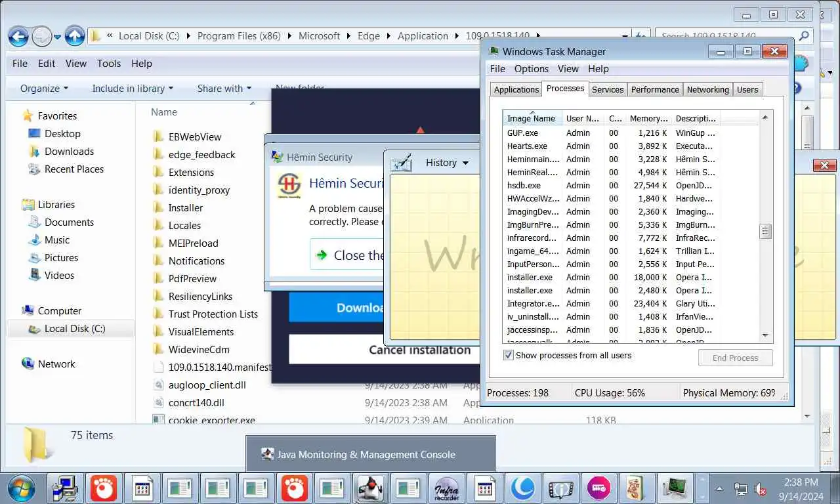Open Explorer's Tools menu
Image resolution: width=840 pixels, height=504 pixels.
(x=109, y=63)
